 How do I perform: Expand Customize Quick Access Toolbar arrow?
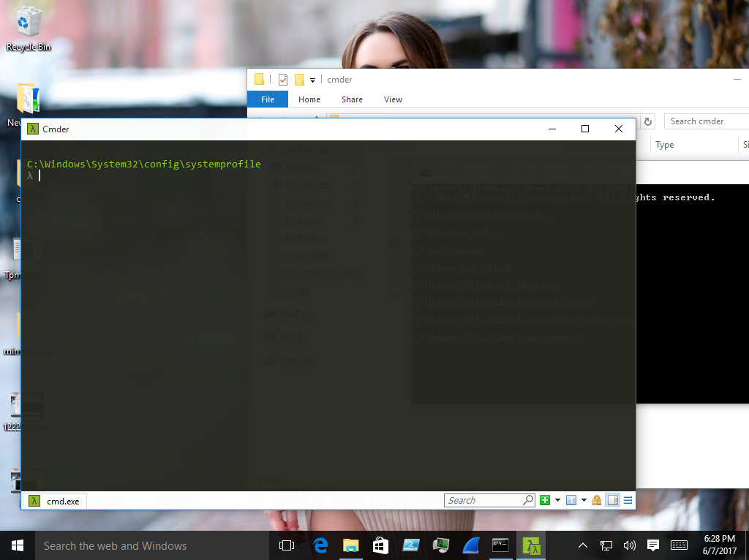pyautogui.click(x=312, y=80)
